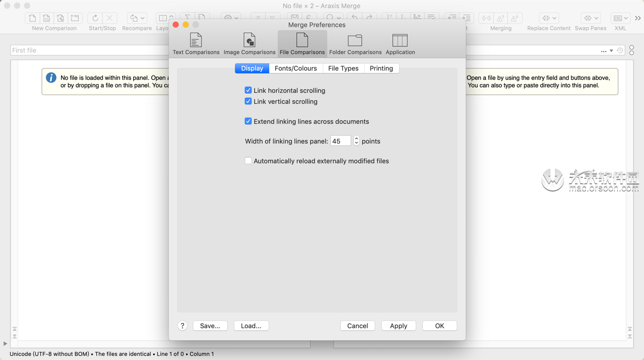Open the Image Comparisons preferences page
The image size is (644, 360).
[249, 43]
